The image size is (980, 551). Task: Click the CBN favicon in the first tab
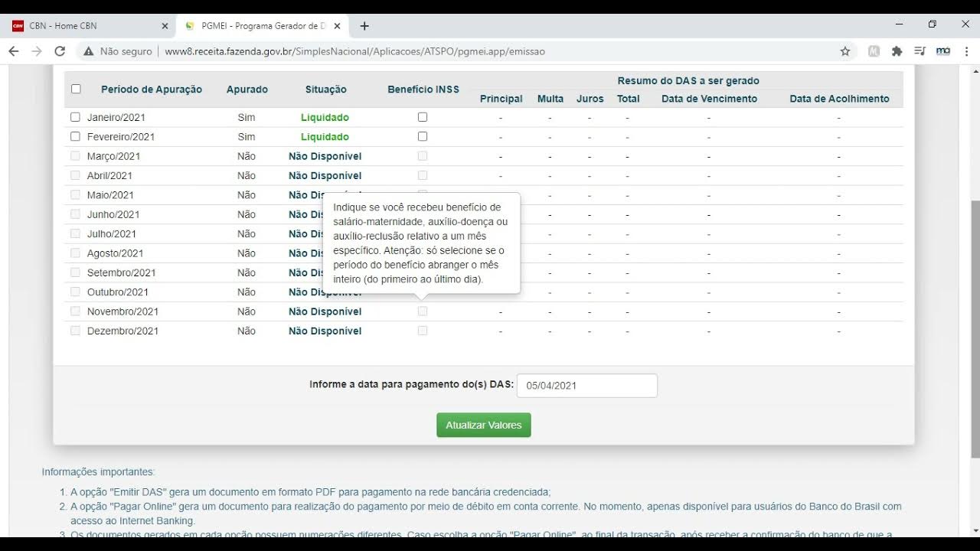click(x=18, y=26)
